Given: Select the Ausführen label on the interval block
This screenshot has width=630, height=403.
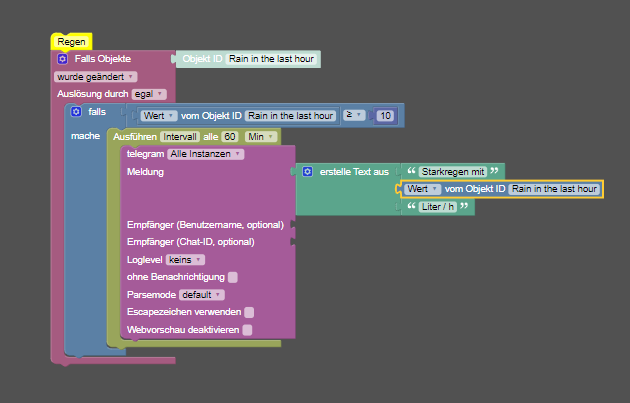Looking at the screenshot, I should 135,137.
